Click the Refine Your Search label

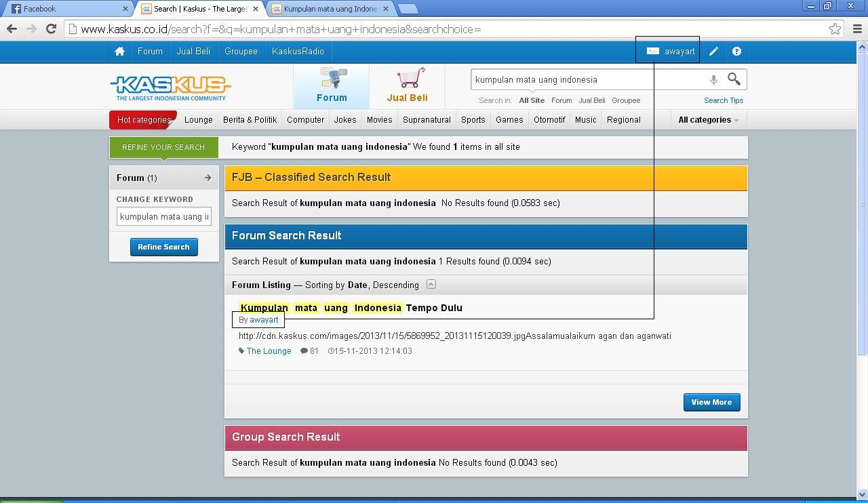[x=163, y=147]
